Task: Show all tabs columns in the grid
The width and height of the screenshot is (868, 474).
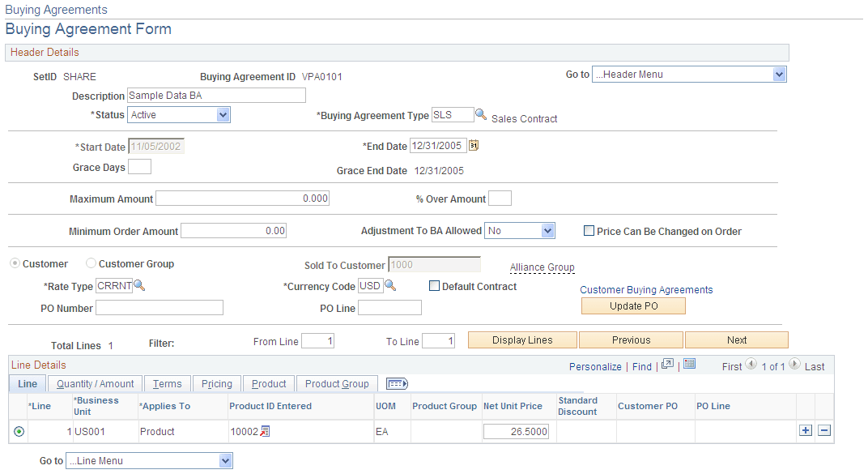Action: click(x=397, y=383)
